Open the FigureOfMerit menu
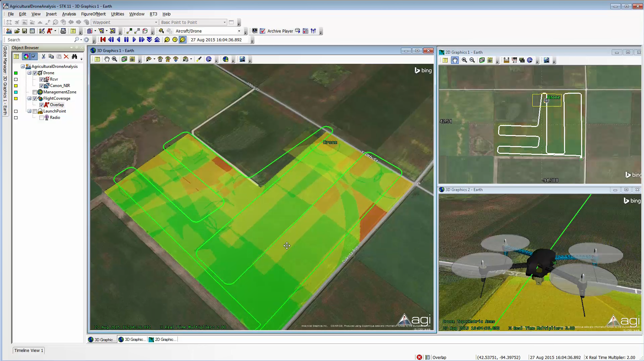This screenshot has height=361, width=644. [x=93, y=14]
